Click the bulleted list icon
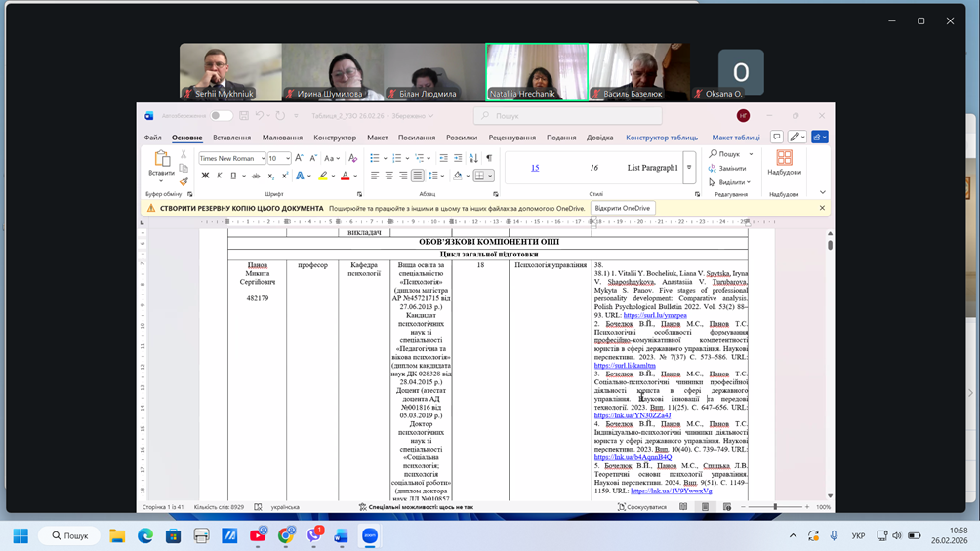 [375, 158]
